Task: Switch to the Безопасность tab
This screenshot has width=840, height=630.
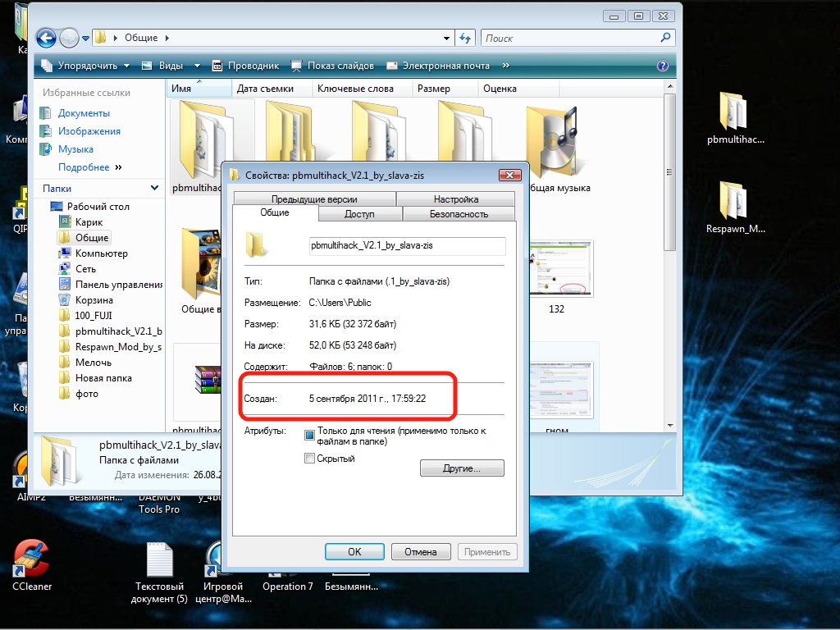Action: point(459,214)
